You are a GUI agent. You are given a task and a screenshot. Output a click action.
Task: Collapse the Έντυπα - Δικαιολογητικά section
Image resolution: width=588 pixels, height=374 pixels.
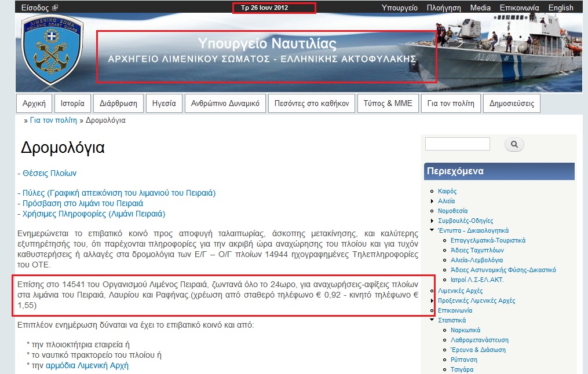point(432,230)
